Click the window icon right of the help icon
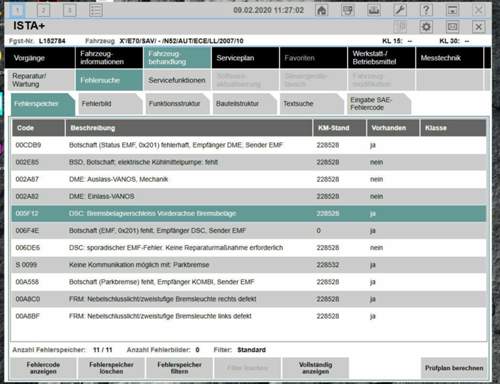Viewport: 500px width, 384px height. tap(452, 10)
